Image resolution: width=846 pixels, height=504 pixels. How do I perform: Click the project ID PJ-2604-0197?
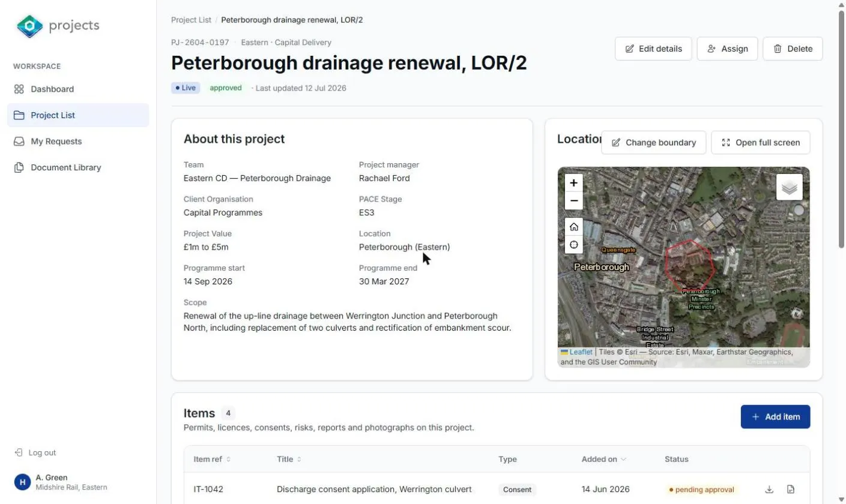click(x=200, y=43)
